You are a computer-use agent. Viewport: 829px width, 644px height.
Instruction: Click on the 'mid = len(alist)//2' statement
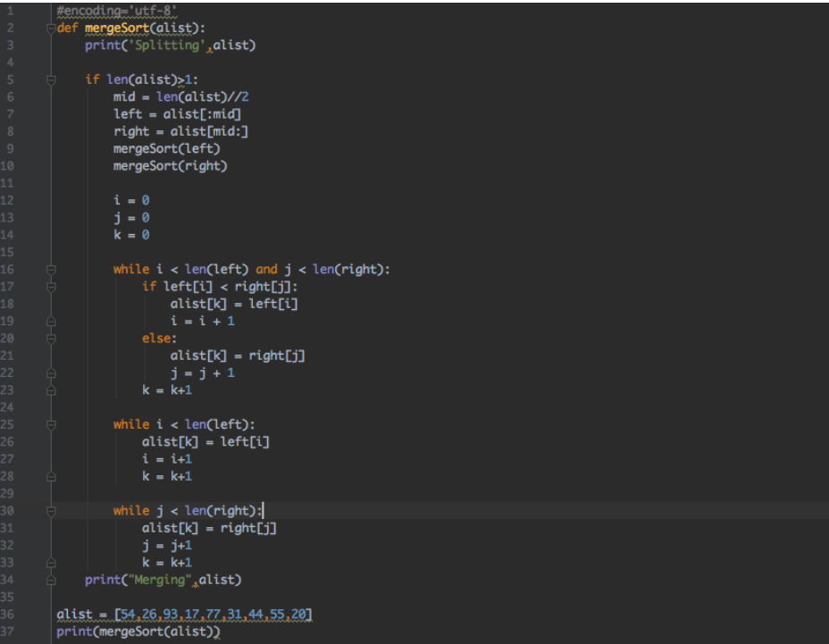click(186, 96)
